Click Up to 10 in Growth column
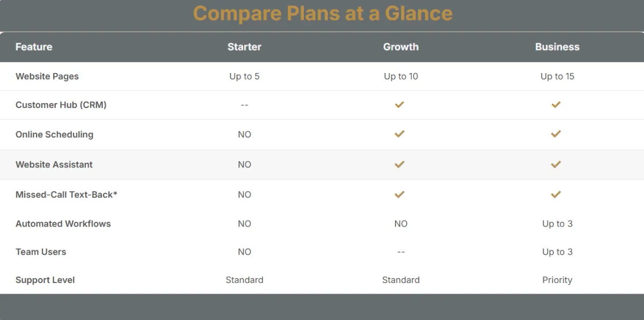Viewport: 644px width, 320px height. pos(401,76)
